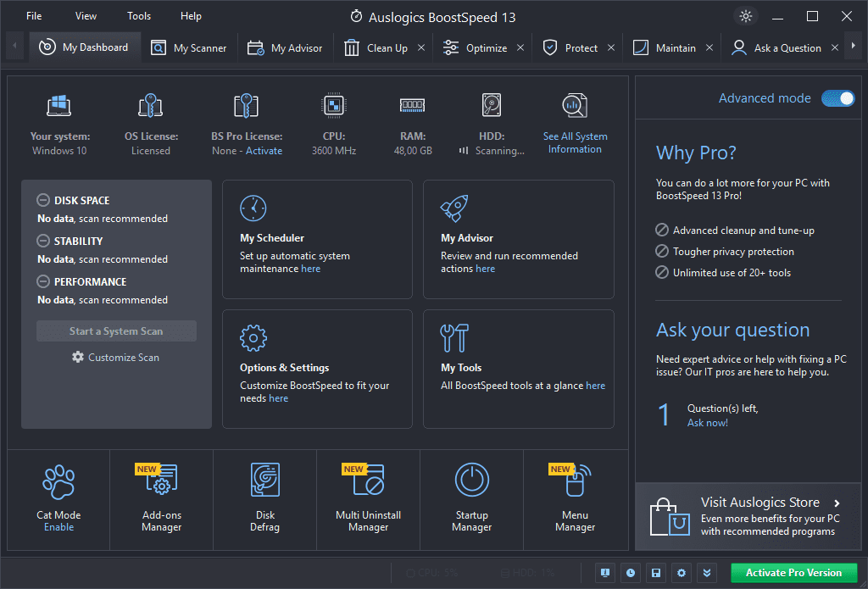This screenshot has width=868, height=589.
Task: Click the system info monitor icon in status bar
Action: click(605, 573)
